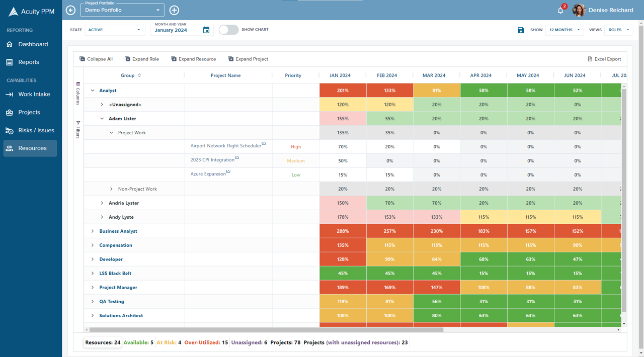This screenshot has width=644, height=357.
Task: Open the Project Portfolio dropdown
Action: click(x=122, y=10)
